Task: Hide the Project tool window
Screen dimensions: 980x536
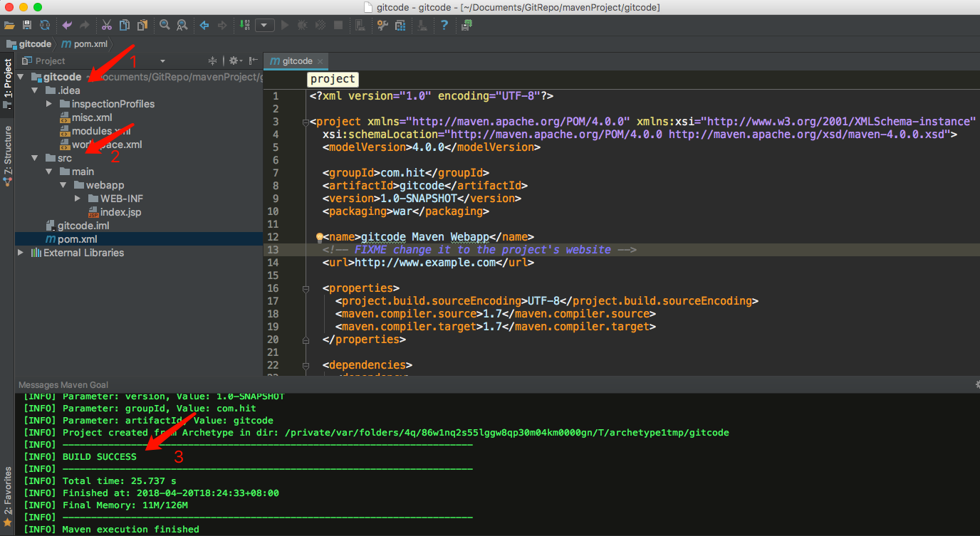Action: coord(254,61)
